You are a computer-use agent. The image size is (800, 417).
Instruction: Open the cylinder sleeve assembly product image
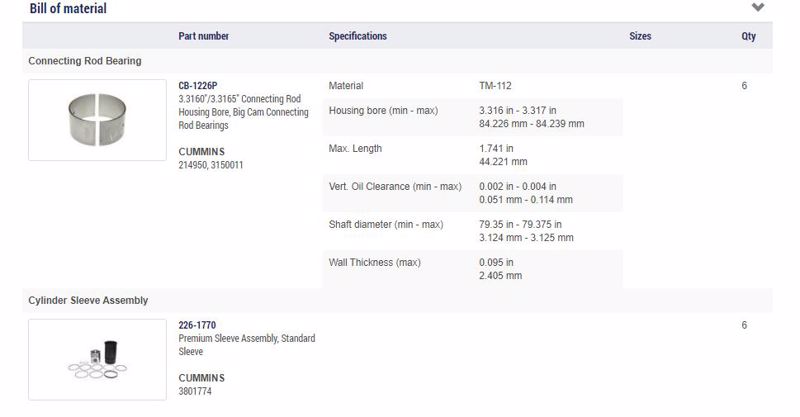(97, 360)
